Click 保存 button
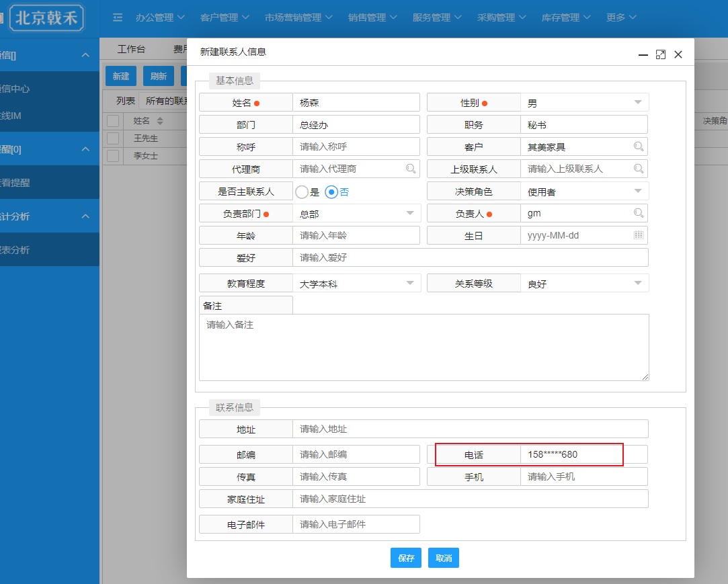The image size is (728, 584). pos(406,558)
